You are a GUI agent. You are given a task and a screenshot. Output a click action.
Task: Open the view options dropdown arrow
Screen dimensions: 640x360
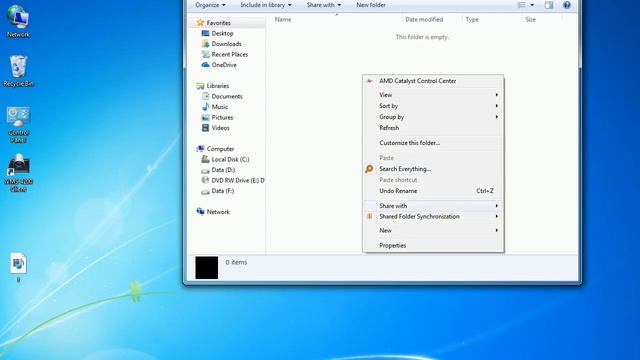tap(532, 5)
